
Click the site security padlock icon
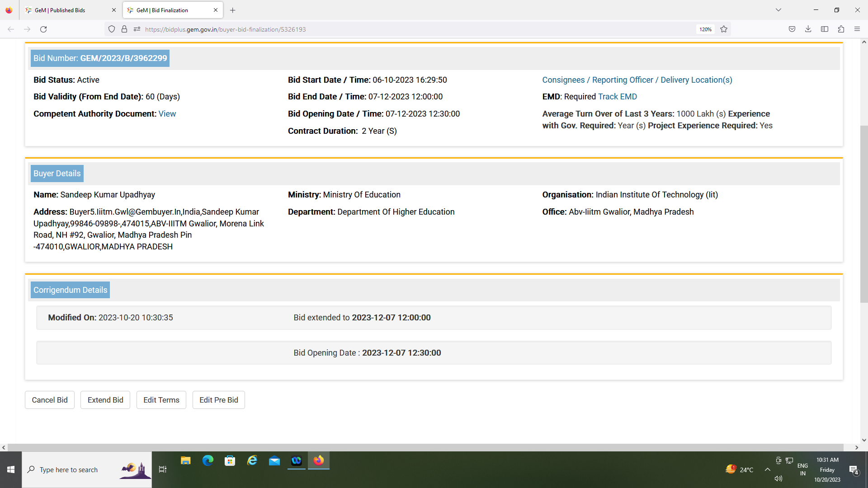click(x=124, y=29)
